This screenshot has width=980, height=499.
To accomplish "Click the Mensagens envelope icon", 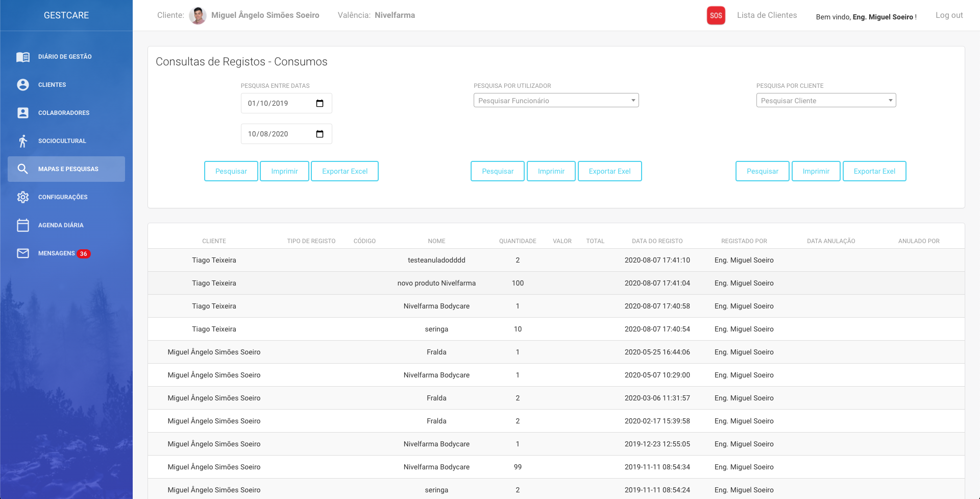I will 23,253.
